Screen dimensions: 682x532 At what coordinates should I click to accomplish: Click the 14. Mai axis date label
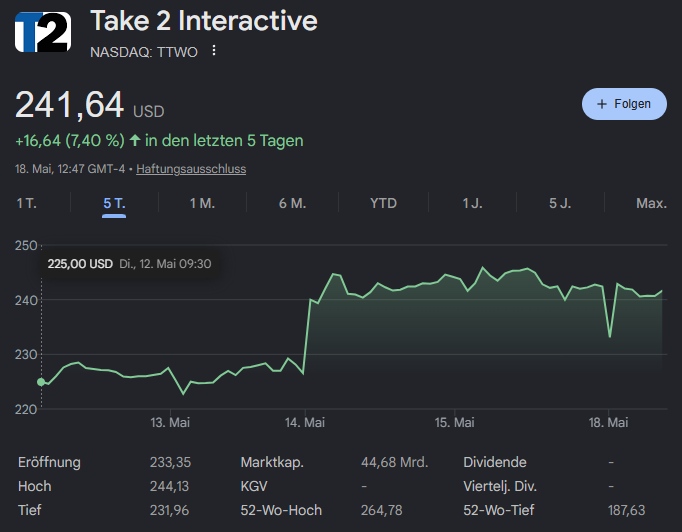pyautogui.click(x=305, y=422)
